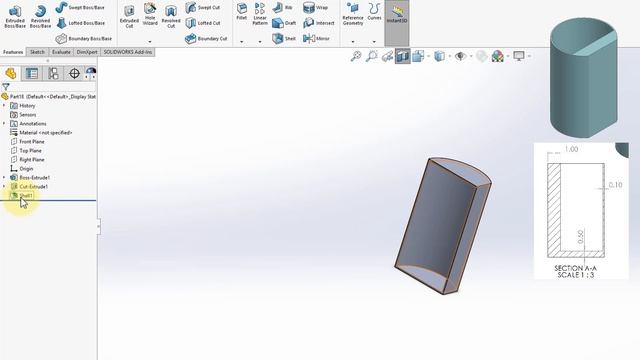Open Reference Geometry dropdown arrow
Viewport: 640px width, 360px height.
tap(353, 42)
